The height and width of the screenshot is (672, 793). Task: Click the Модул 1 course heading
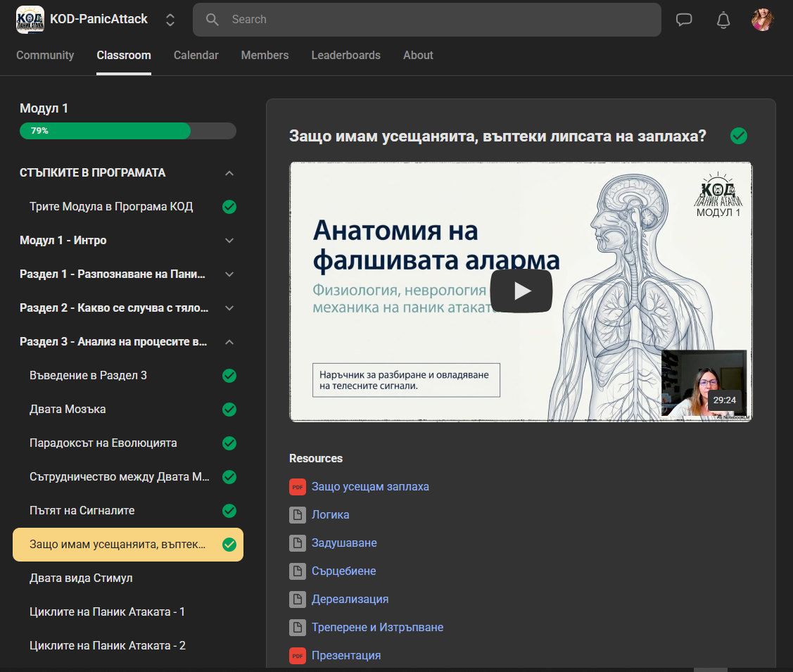44,108
